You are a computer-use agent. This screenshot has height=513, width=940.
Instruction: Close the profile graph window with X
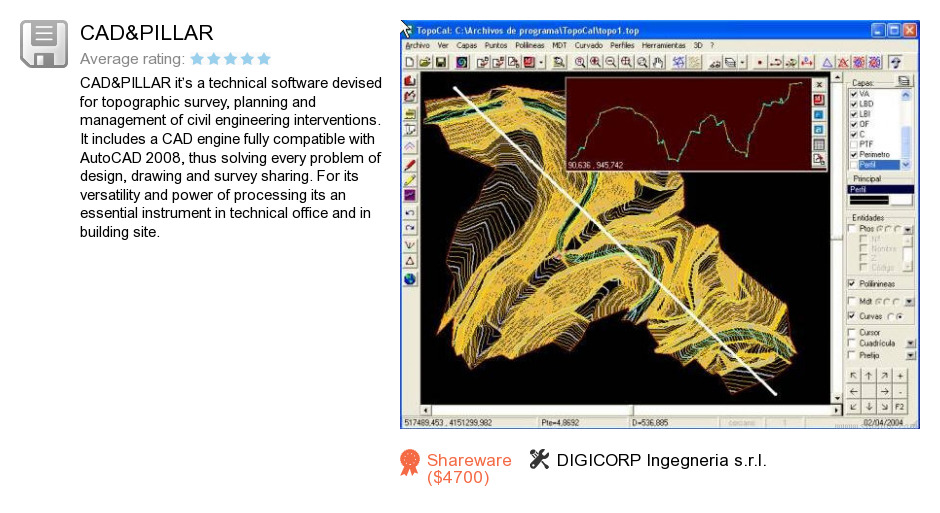(819, 85)
